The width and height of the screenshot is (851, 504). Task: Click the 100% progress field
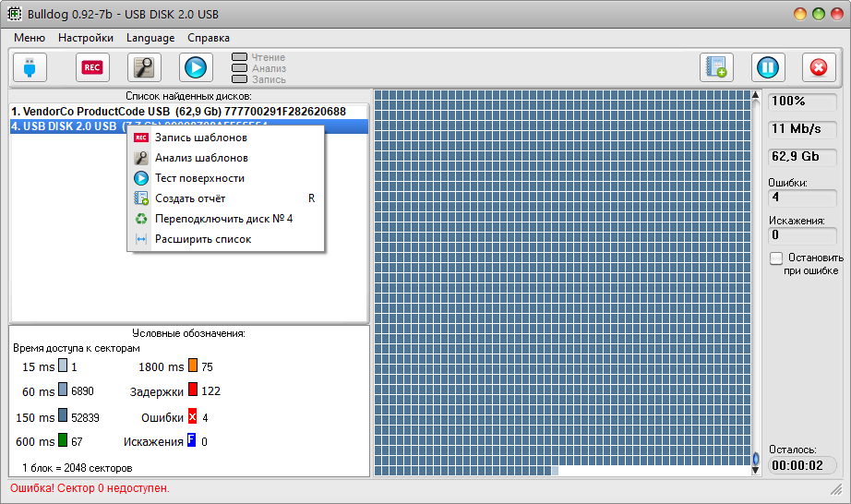tap(802, 102)
